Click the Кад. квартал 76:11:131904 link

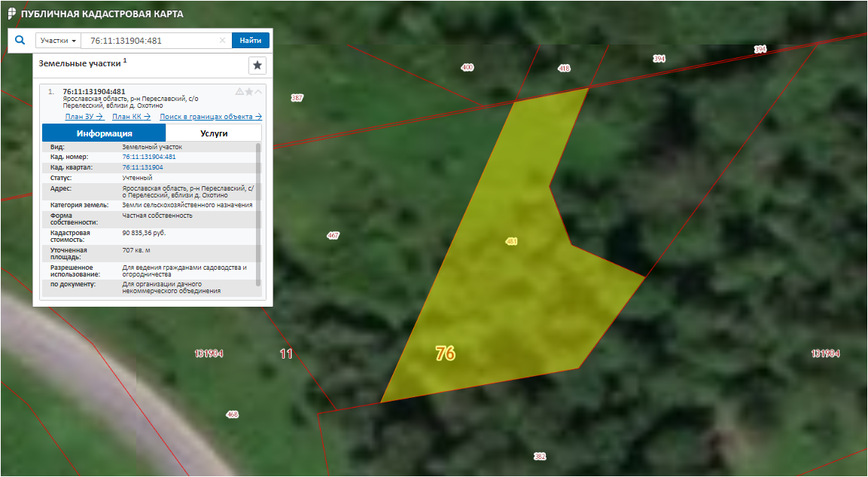(x=143, y=167)
